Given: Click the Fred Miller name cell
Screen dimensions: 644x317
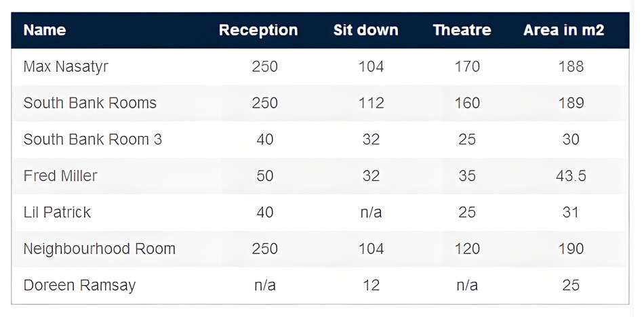Looking at the screenshot, I should click(60, 175).
